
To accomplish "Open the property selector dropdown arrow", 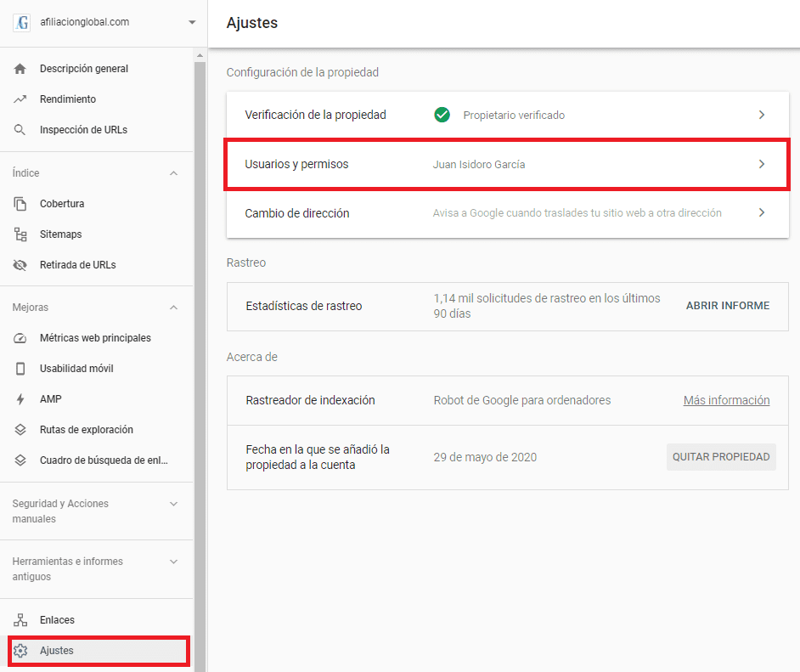I will [x=192, y=22].
